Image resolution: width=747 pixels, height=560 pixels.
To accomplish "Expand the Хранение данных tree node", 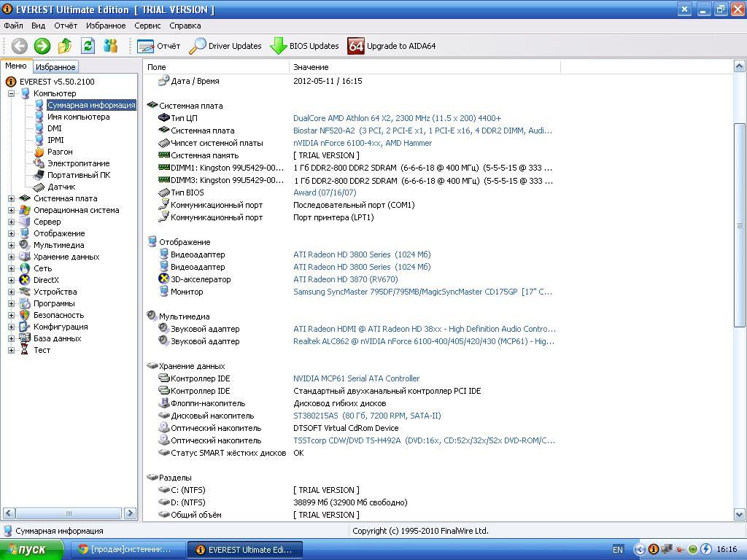I will point(12,257).
